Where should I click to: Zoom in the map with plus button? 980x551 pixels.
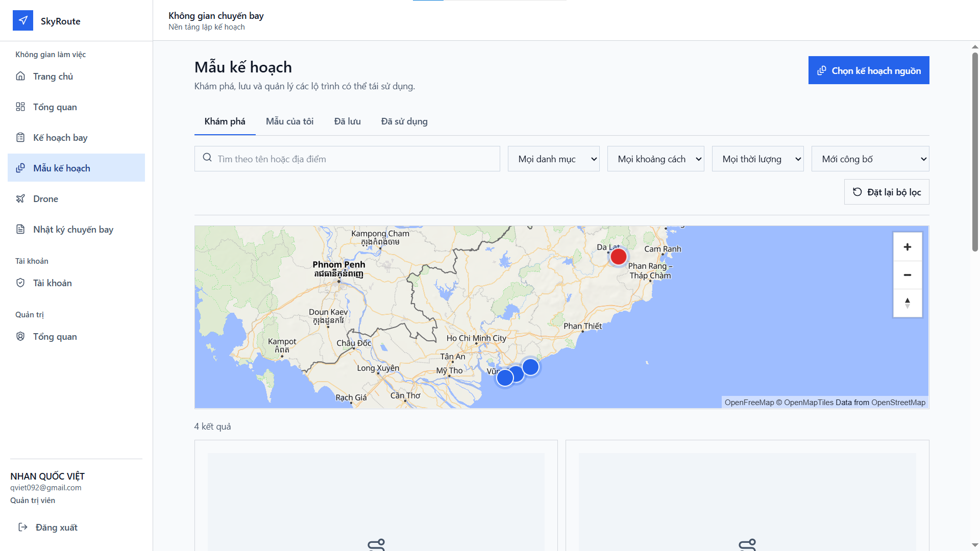click(x=908, y=247)
